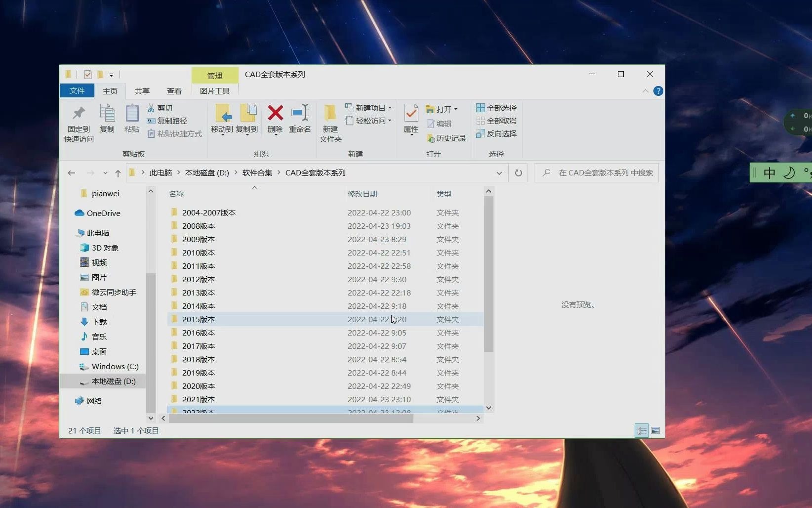Open recent locations dropdown arrow
Image resolution: width=812 pixels, height=508 pixels.
point(105,173)
